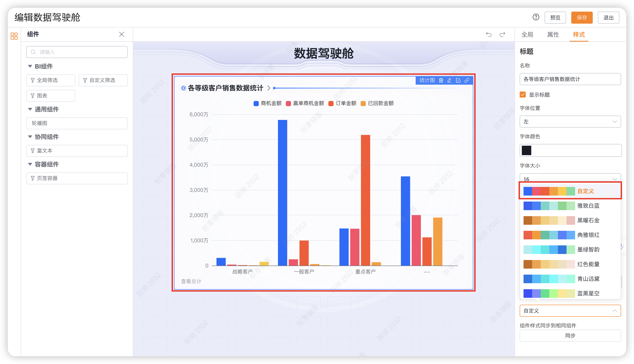Click the 战略客户 axis label
The height and width of the screenshot is (364, 634).
pyautogui.click(x=242, y=272)
